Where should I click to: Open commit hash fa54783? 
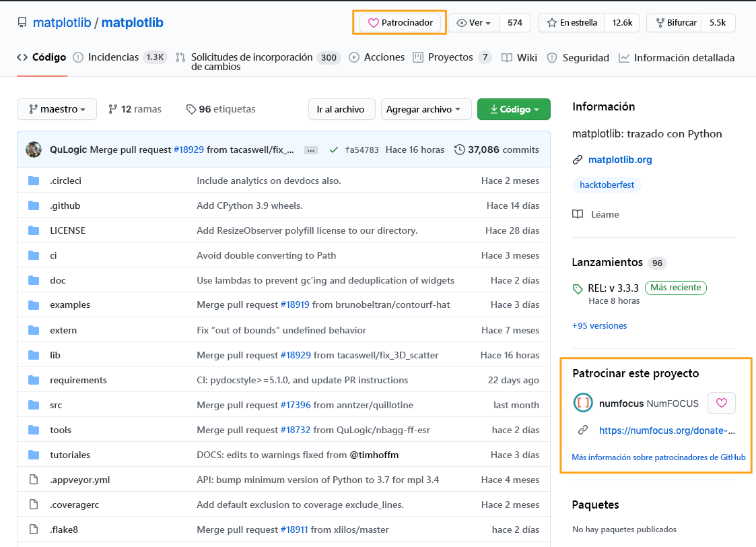tap(362, 150)
